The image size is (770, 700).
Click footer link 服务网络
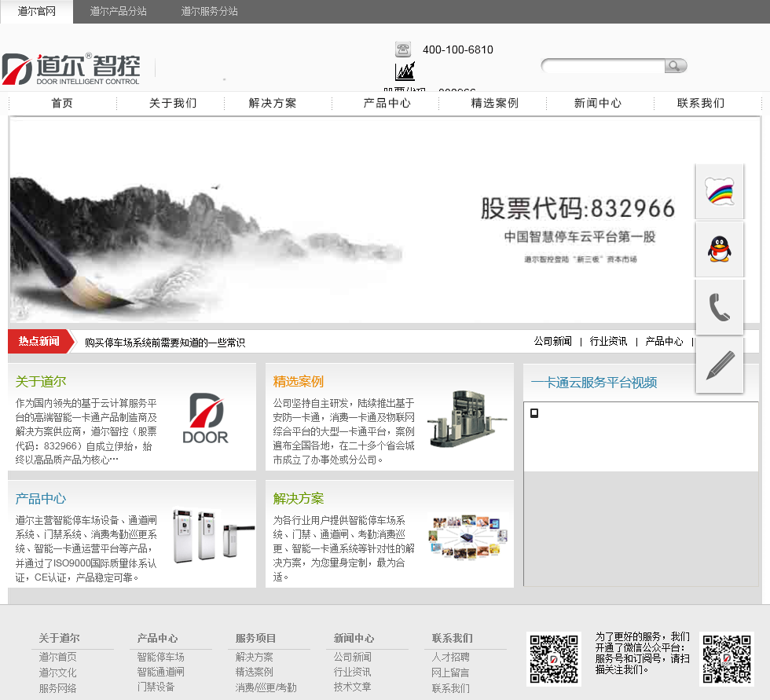click(x=58, y=688)
